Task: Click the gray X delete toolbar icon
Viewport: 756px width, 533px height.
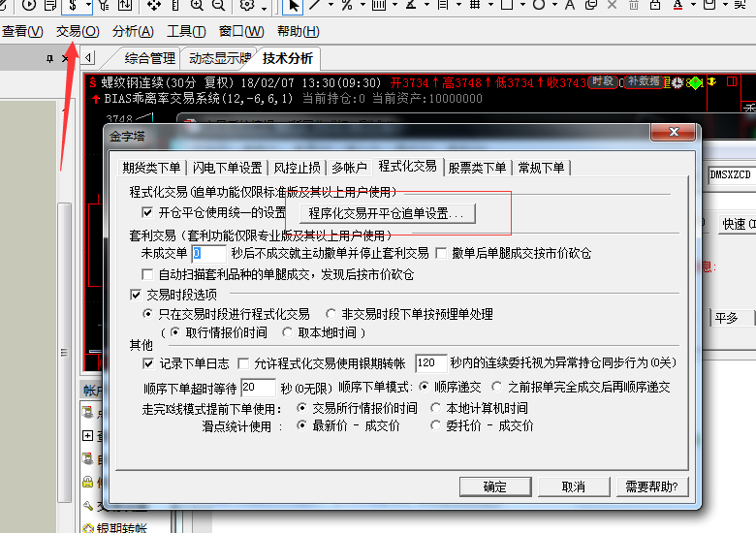Action: (x=612, y=5)
